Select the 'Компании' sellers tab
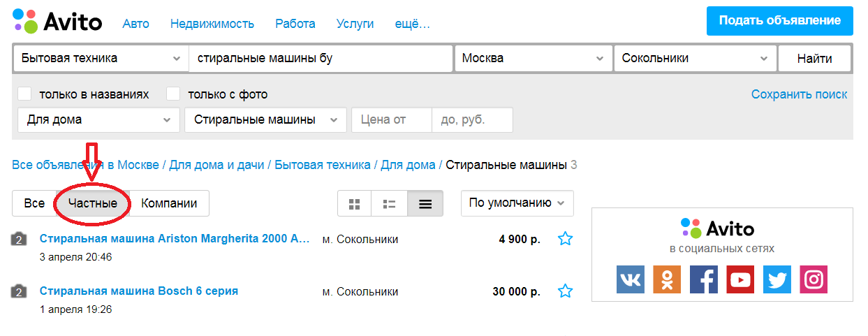 click(169, 203)
